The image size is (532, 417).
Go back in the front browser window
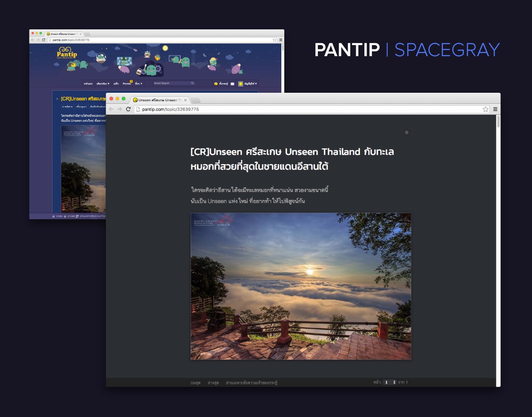(x=112, y=109)
